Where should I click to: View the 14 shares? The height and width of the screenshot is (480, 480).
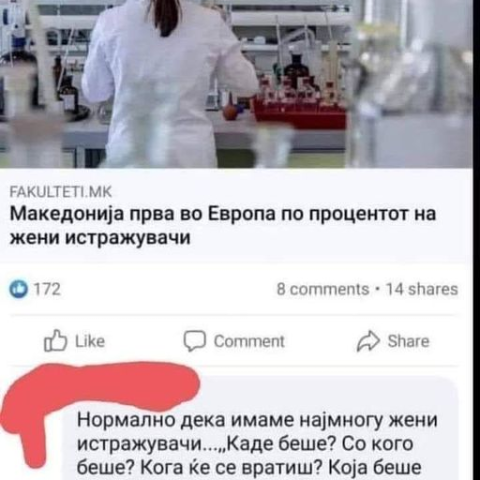[422, 289]
